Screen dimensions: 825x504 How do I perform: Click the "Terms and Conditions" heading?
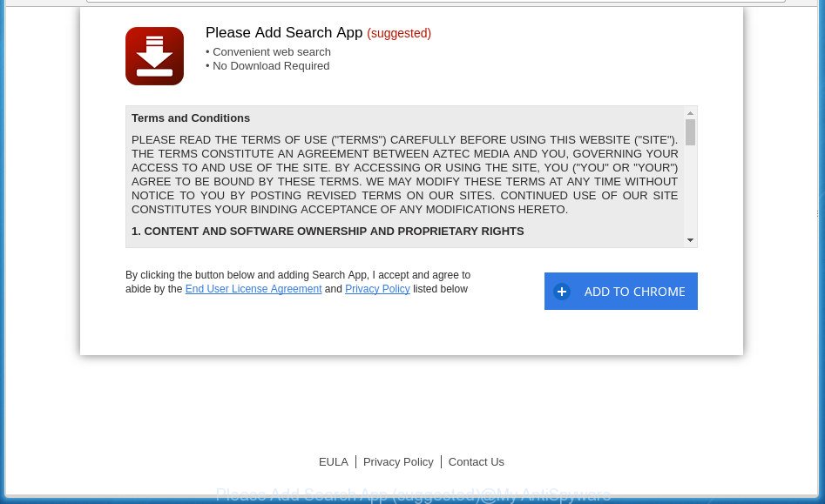(x=191, y=118)
